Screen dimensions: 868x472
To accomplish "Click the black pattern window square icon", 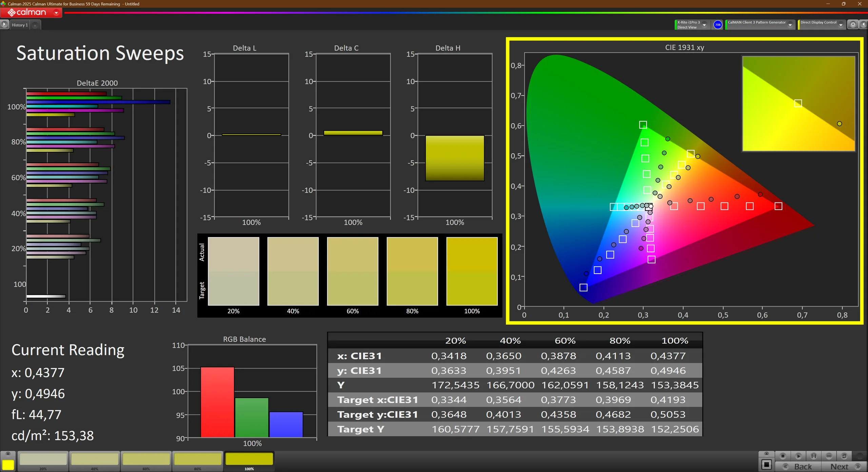I will pos(766,465).
